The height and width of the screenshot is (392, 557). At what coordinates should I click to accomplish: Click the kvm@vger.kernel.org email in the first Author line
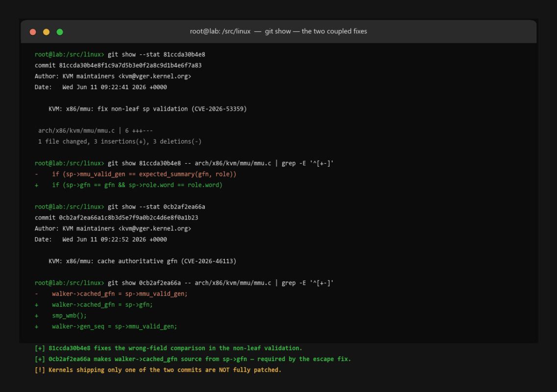pos(154,76)
